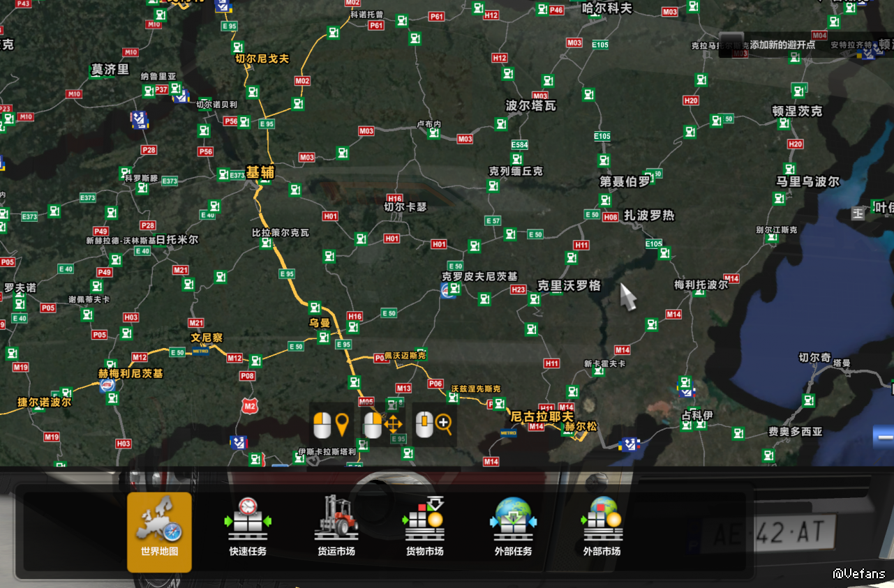Select the green service icon below 费奥多西亚
The width and height of the screenshot is (894, 588).
[769, 455]
